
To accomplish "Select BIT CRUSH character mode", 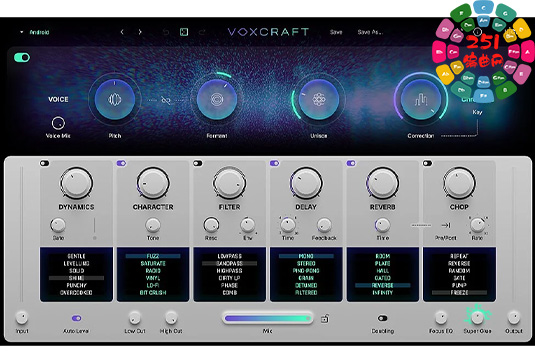I will [153, 293].
